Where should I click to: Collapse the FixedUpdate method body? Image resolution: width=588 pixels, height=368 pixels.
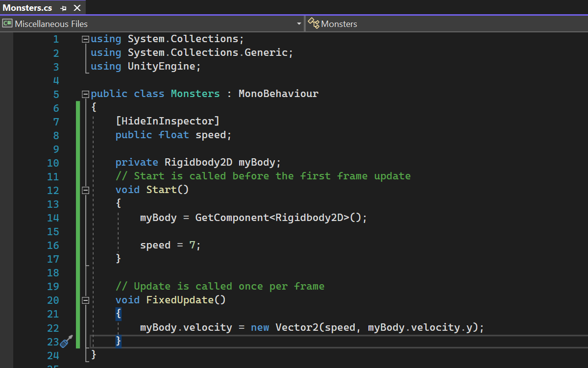coord(85,299)
